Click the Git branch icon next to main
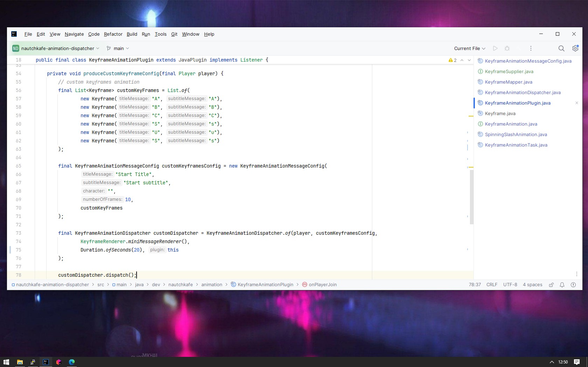The image size is (588, 367). tap(109, 48)
